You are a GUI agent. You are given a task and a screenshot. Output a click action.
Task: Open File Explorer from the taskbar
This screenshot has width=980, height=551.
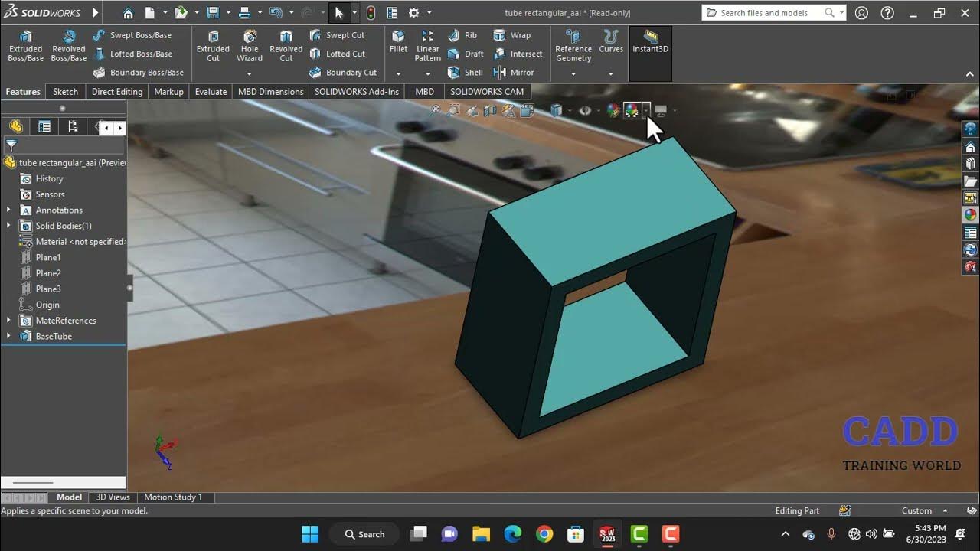pyautogui.click(x=481, y=534)
